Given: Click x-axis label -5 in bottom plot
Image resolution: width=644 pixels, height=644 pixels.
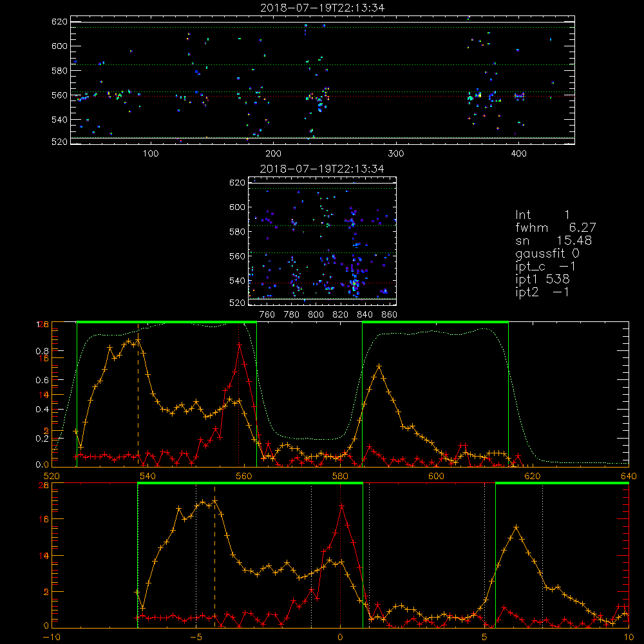Looking at the screenshot, I should 196,638.
